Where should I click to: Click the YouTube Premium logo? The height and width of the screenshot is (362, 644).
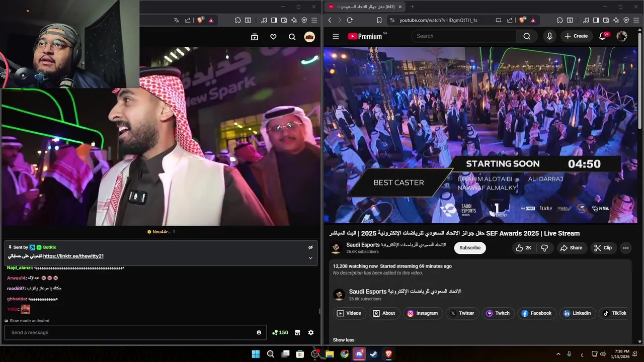[x=365, y=36]
